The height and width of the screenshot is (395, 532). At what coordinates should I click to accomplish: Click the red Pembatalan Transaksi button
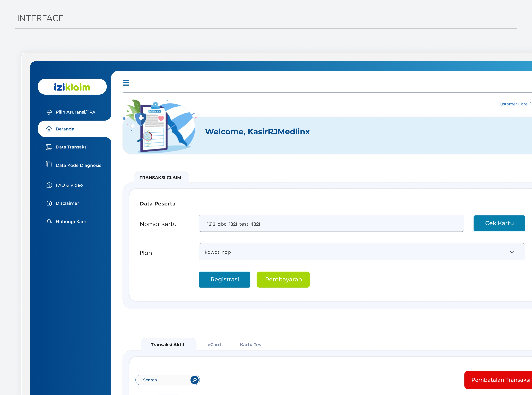498,380
